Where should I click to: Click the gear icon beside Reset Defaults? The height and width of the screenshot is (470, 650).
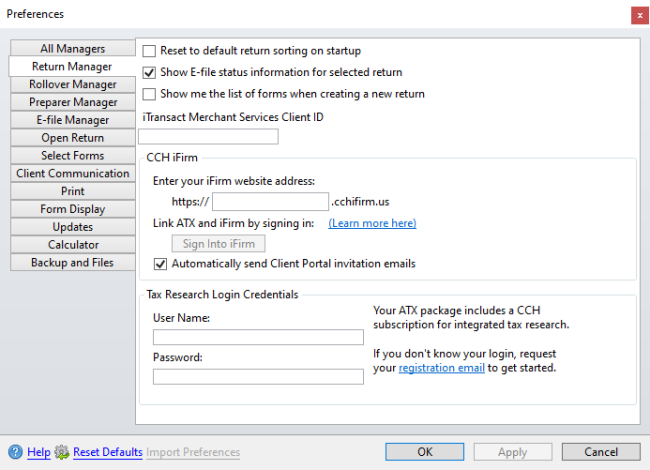[62, 452]
